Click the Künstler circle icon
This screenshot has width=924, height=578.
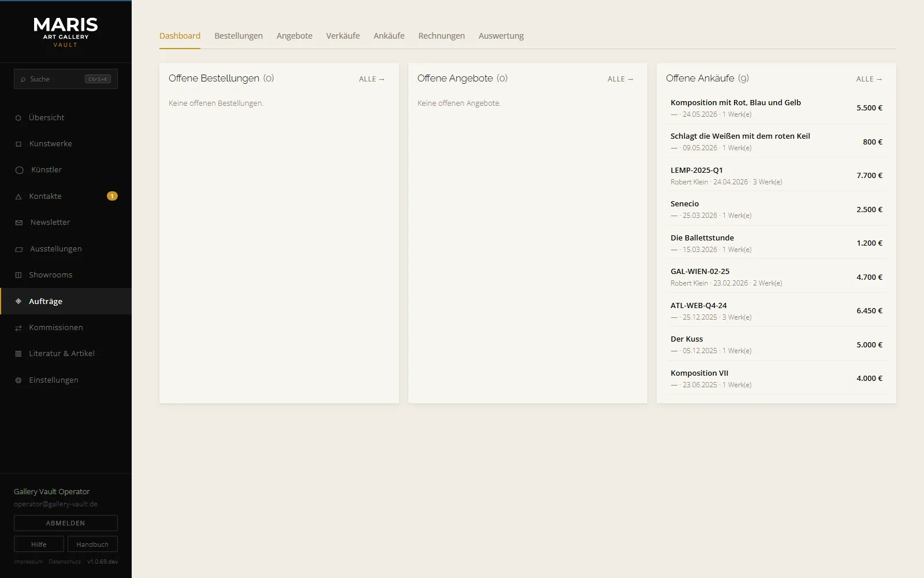coord(19,170)
